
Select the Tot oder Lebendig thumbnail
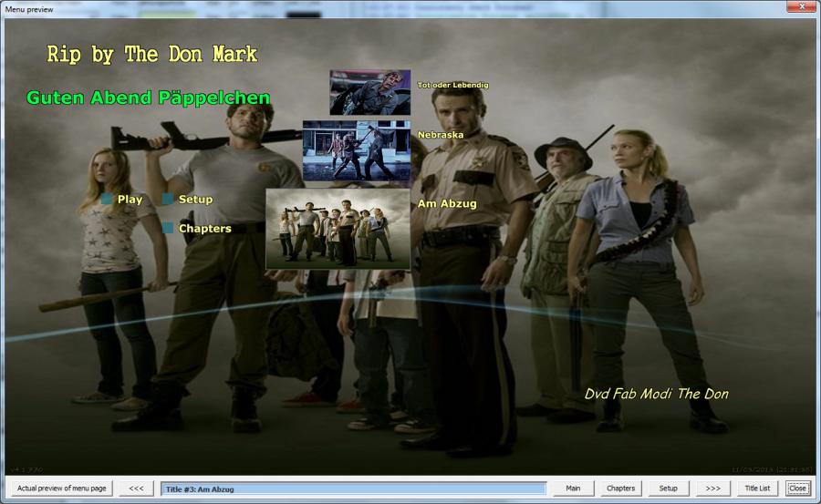(x=370, y=92)
